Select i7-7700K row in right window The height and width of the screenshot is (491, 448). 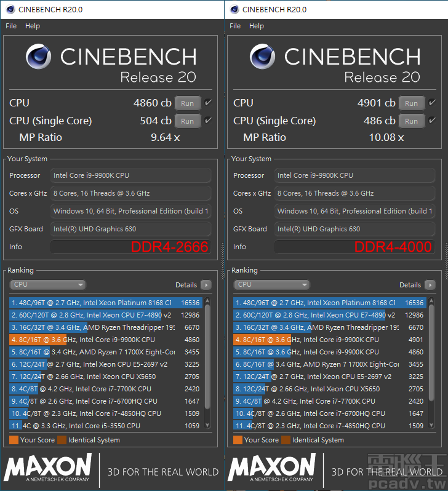click(330, 401)
